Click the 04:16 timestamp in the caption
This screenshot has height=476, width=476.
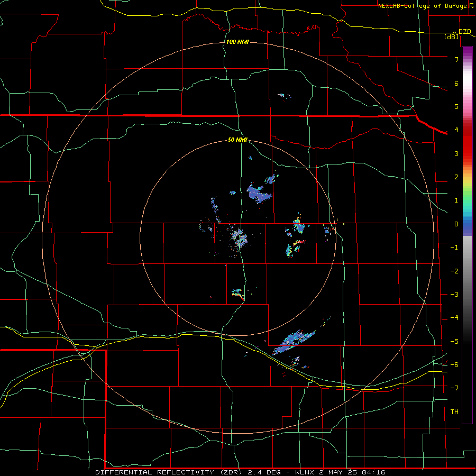[373, 472]
